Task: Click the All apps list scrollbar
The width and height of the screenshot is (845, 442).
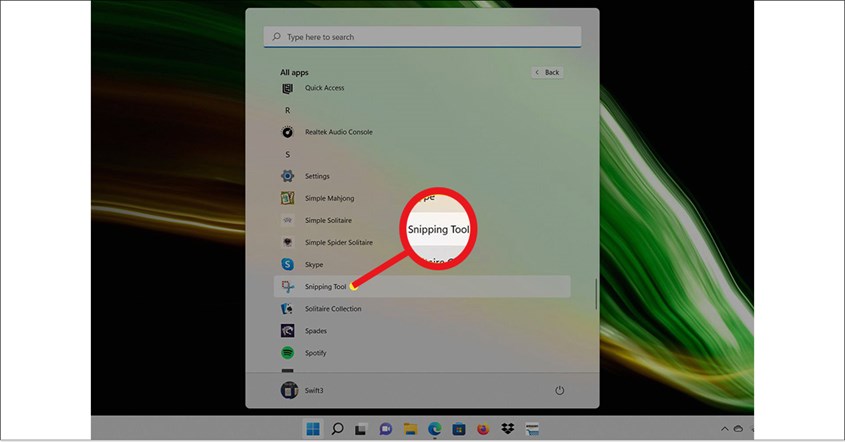Action: point(596,294)
